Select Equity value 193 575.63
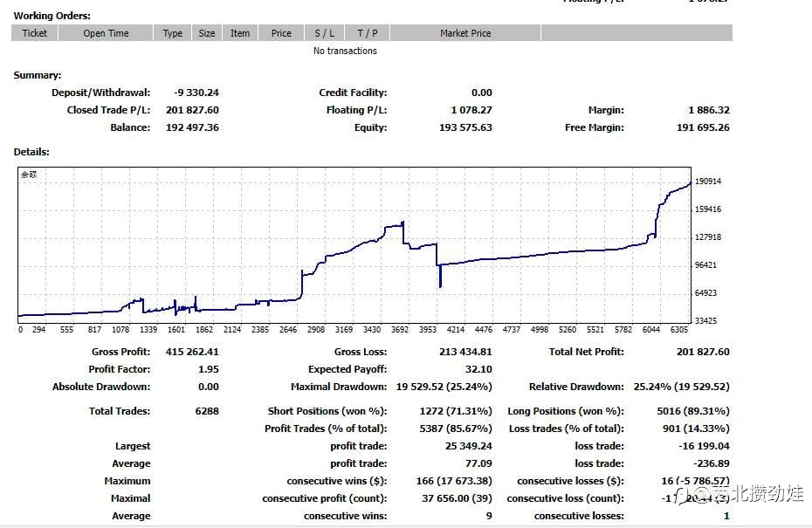The width and height of the screenshot is (812, 528). click(465, 127)
